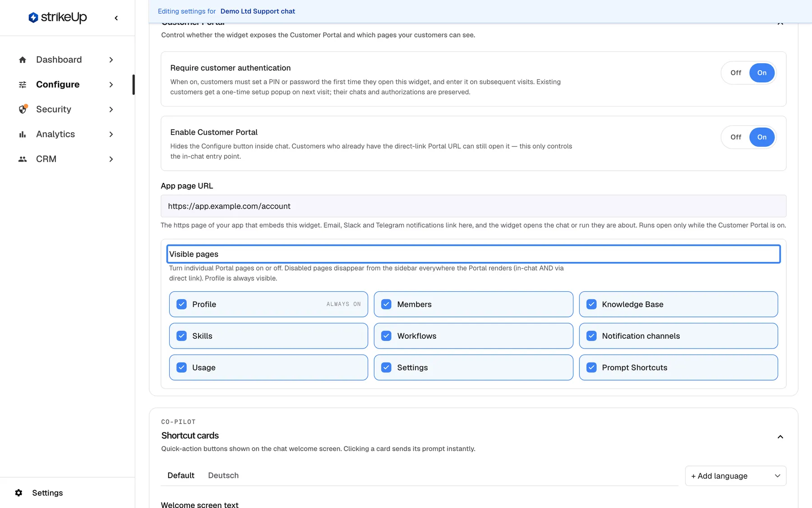Switch to the Deutsch language tab

223,475
